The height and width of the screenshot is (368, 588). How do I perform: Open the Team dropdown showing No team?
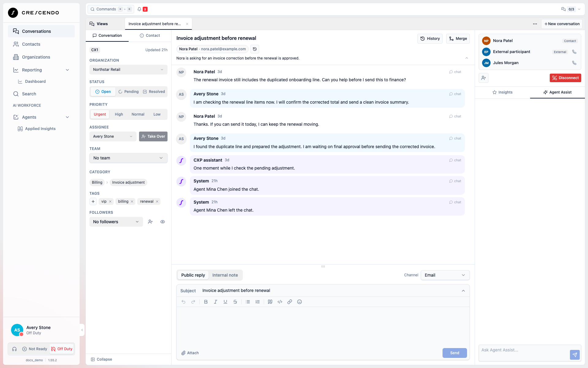pyautogui.click(x=128, y=158)
